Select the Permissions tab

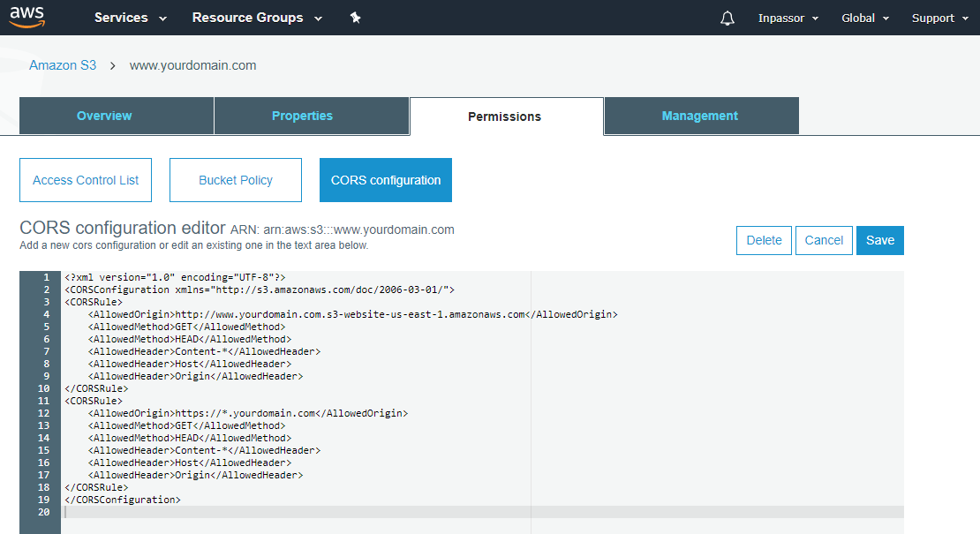(504, 115)
